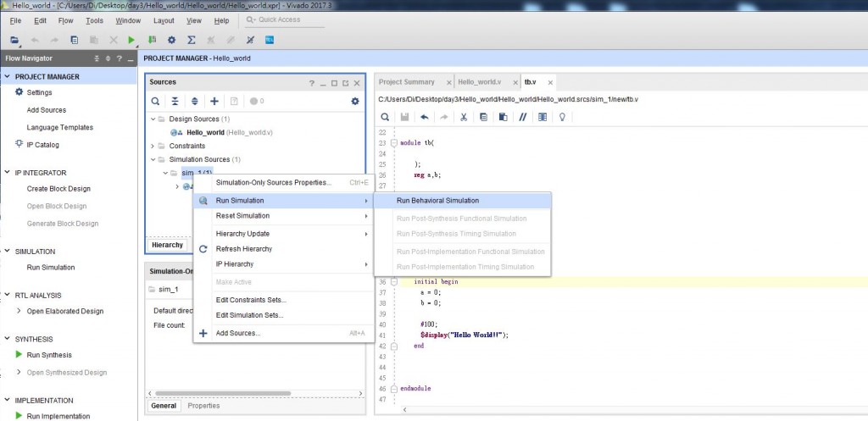Click Add Sources in Flow Navigator
The width and height of the screenshot is (868, 421).
click(47, 110)
